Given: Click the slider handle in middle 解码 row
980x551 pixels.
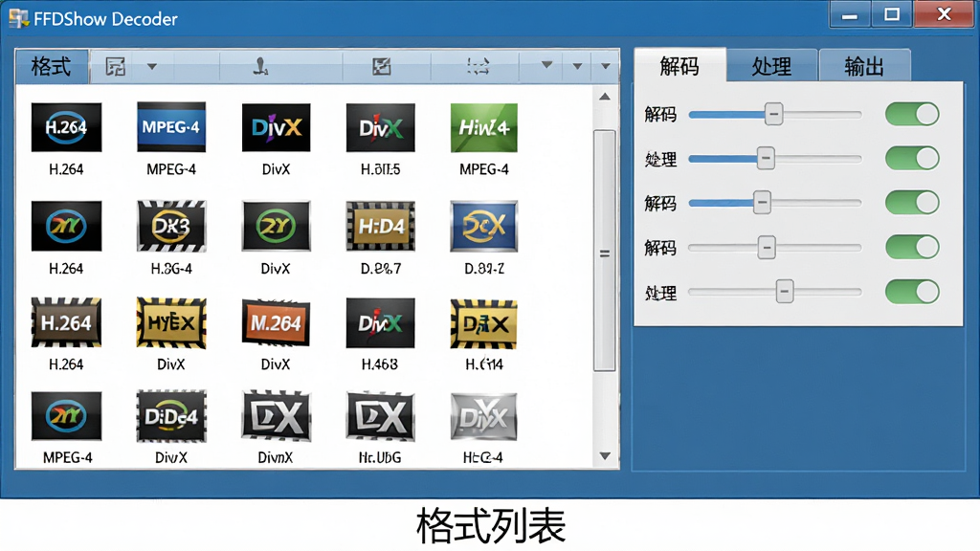Looking at the screenshot, I should point(762,203).
